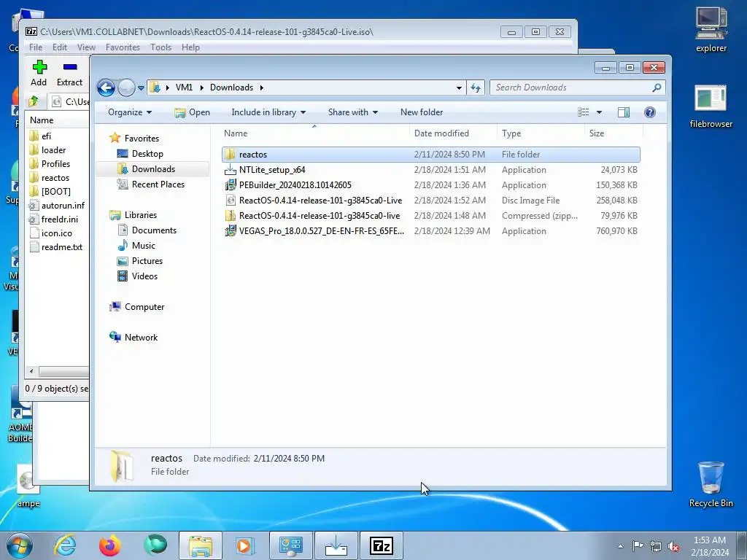Click the 7-Zip taskbar button
The image size is (747, 560).
pos(381,545)
